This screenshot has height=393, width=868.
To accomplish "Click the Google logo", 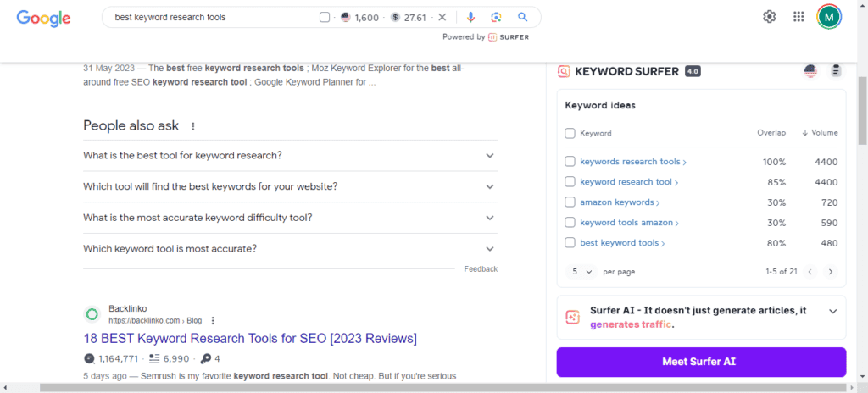I will point(43,18).
